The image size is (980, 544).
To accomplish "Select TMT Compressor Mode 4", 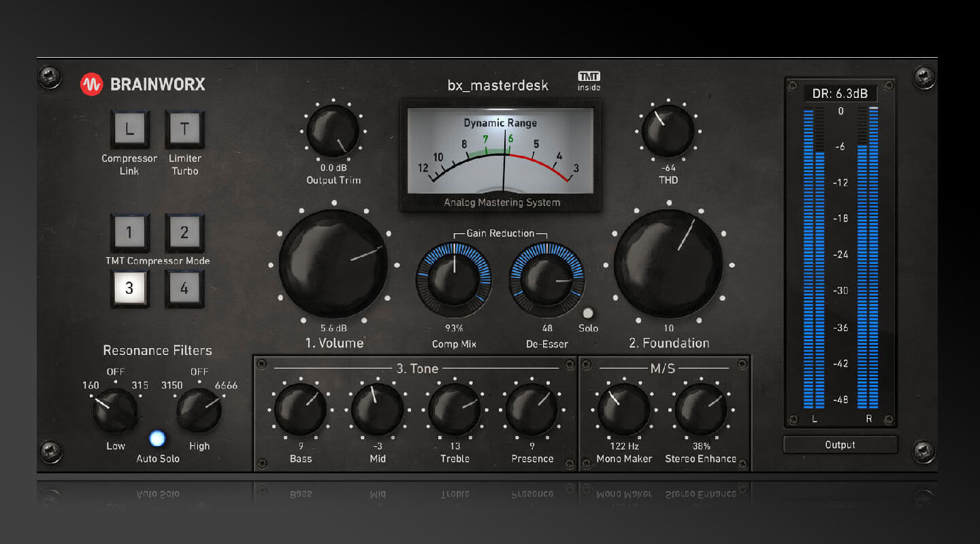I will [x=184, y=288].
